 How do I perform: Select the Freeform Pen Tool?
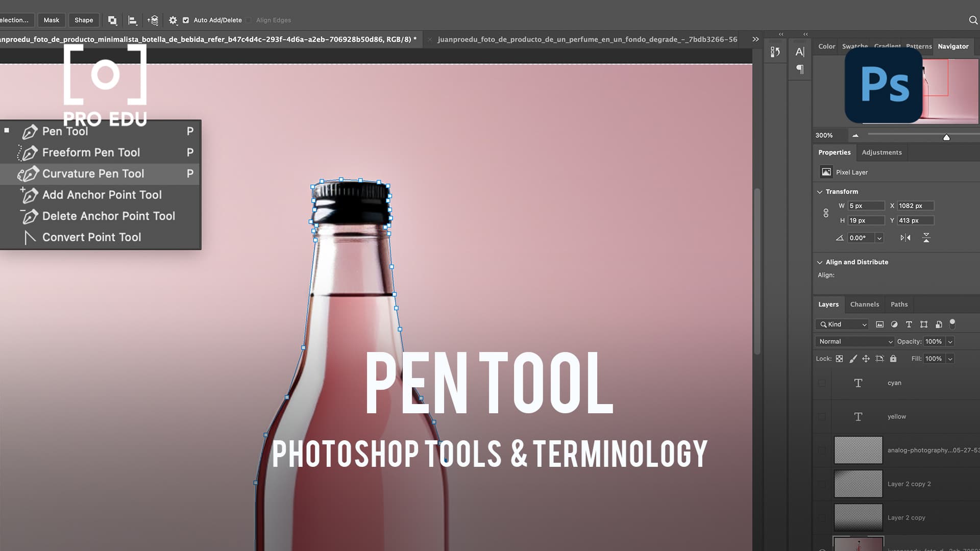tap(91, 152)
